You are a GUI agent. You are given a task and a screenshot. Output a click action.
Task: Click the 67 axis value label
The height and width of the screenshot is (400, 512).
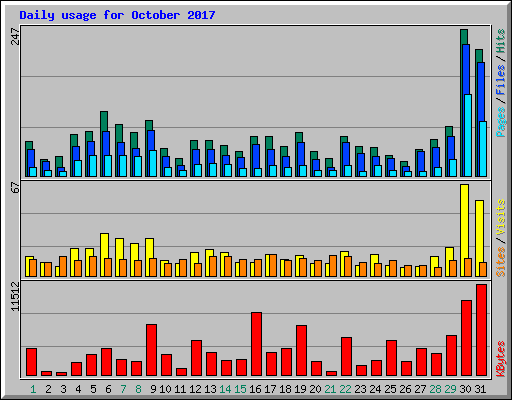click(x=16, y=187)
